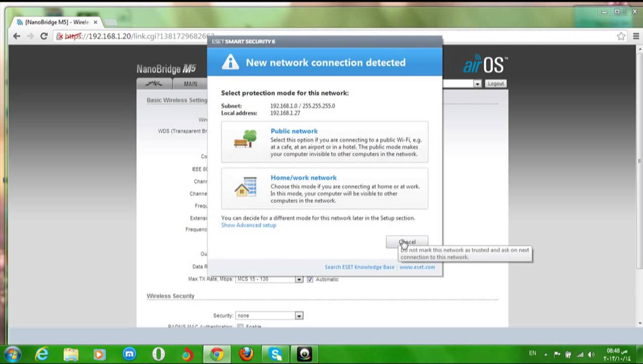
Task: Choose the Public network option
Action: click(325, 142)
